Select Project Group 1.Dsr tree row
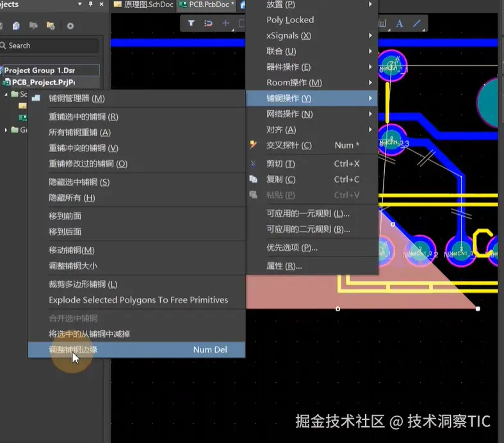 point(50,70)
